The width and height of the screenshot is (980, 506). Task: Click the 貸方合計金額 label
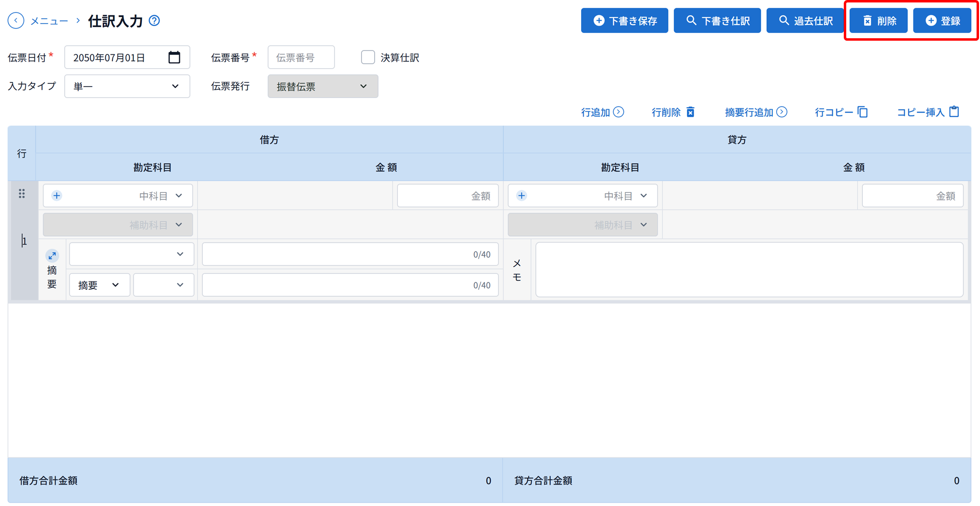tap(543, 481)
